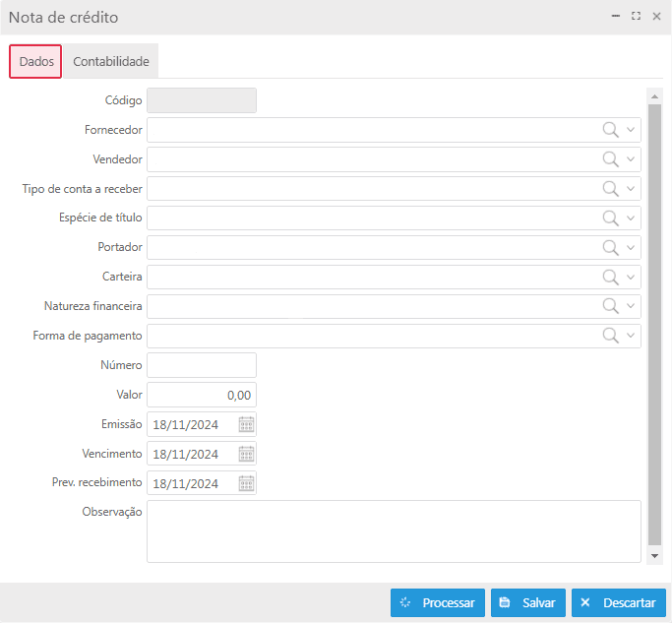Switch to the Contabilidade tab
This screenshot has width=672, height=623.
pyautogui.click(x=111, y=62)
